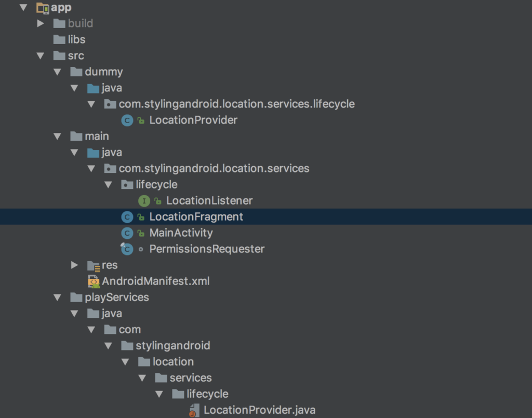Click the AndroidManifest.xml file icon

click(x=94, y=281)
